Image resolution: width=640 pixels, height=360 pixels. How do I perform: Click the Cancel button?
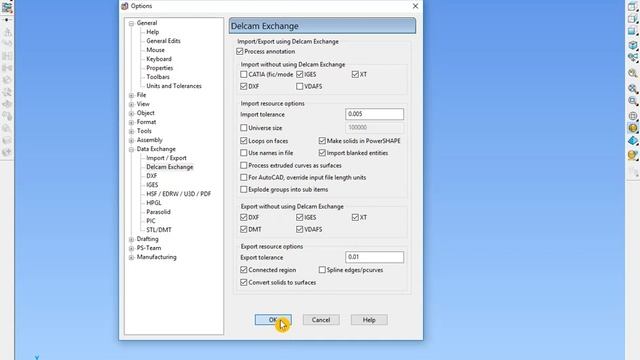click(321, 320)
